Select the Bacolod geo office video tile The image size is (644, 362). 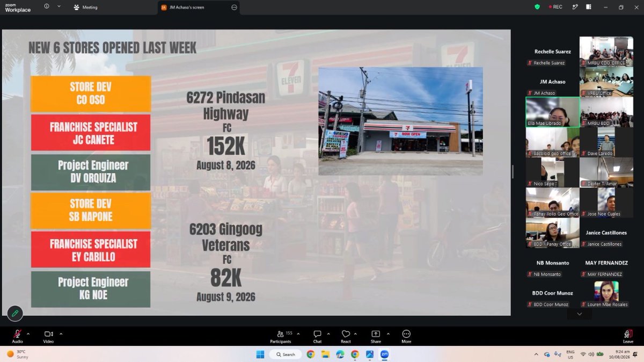pos(552,142)
